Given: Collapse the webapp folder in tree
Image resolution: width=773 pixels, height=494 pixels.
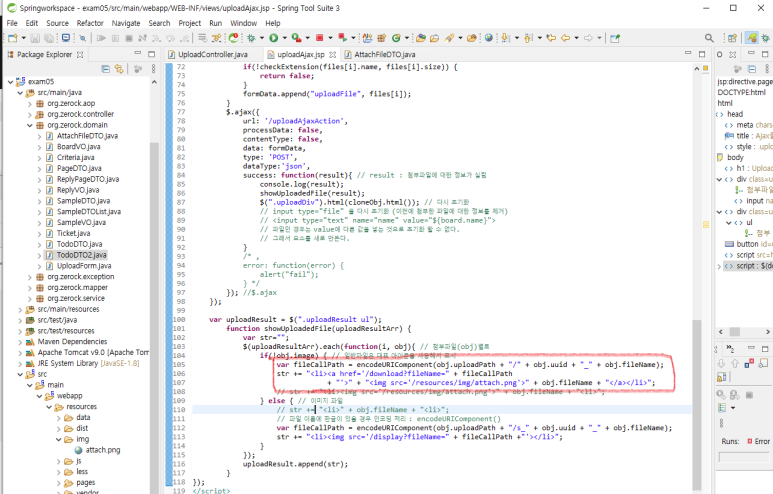Looking at the screenshot, I should [x=39, y=396].
